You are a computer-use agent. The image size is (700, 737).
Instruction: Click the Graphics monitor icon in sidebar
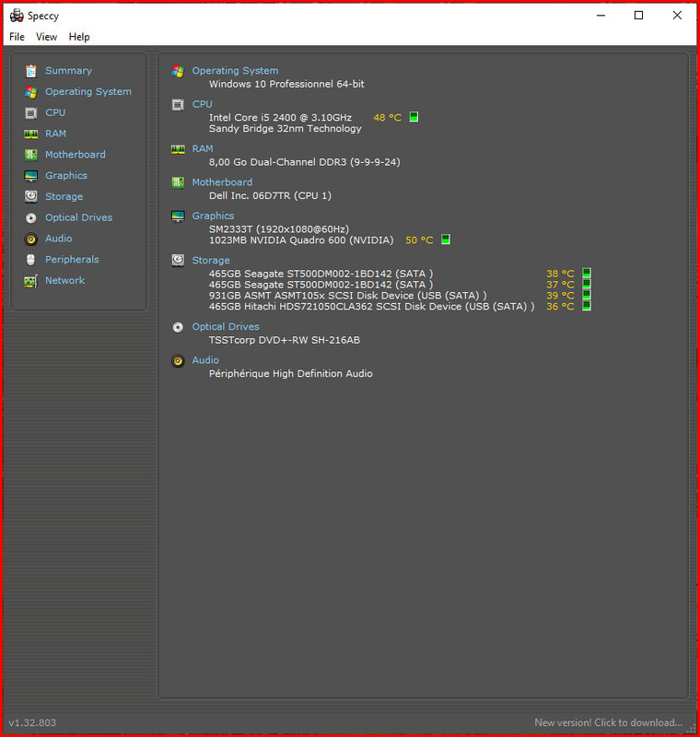[x=31, y=176]
